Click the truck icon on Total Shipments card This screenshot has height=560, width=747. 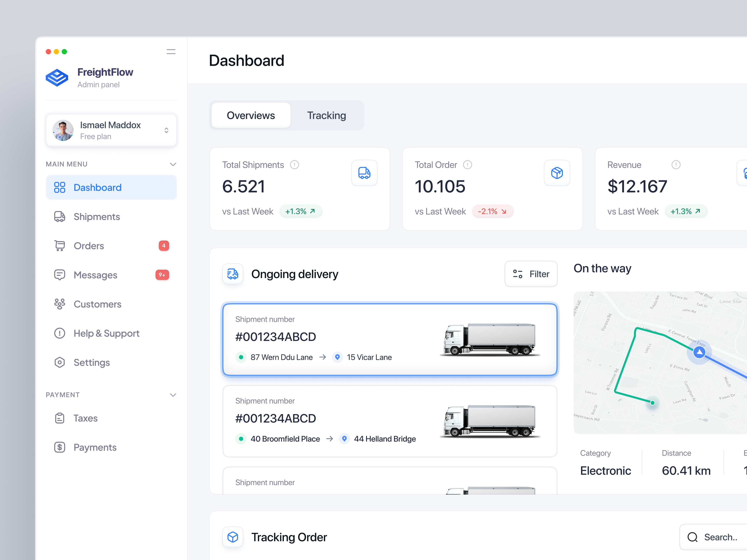coord(364,173)
